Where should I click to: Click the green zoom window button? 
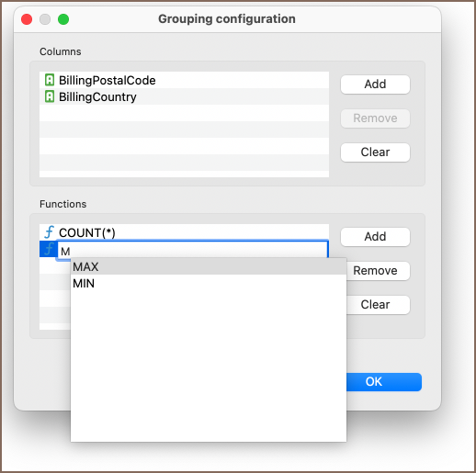(63, 19)
